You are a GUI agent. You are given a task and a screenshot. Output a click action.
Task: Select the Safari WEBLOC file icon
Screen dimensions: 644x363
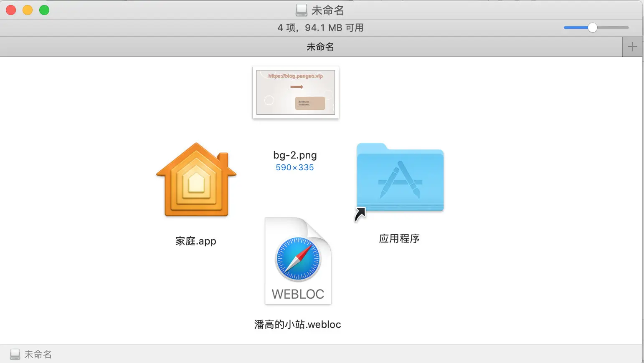coord(298,261)
